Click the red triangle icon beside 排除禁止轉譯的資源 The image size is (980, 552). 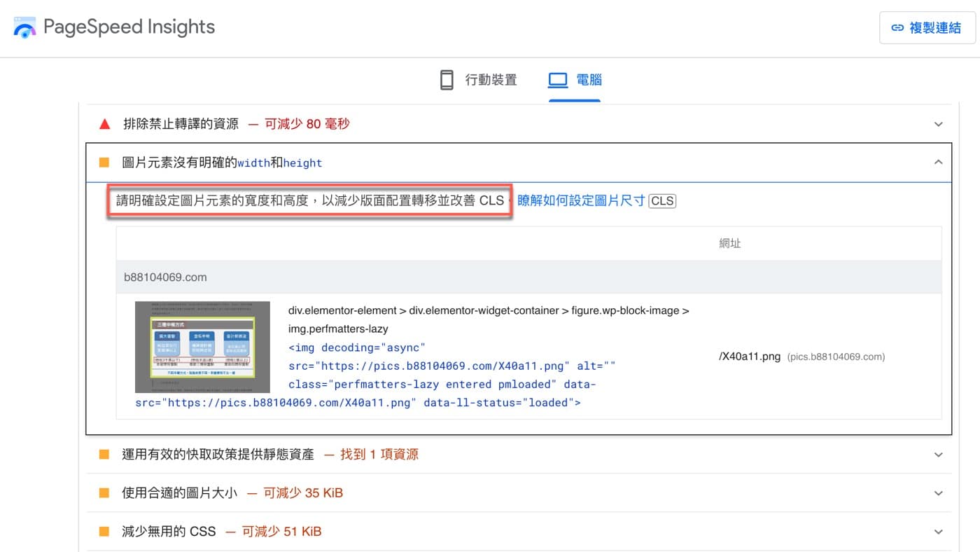[105, 124]
